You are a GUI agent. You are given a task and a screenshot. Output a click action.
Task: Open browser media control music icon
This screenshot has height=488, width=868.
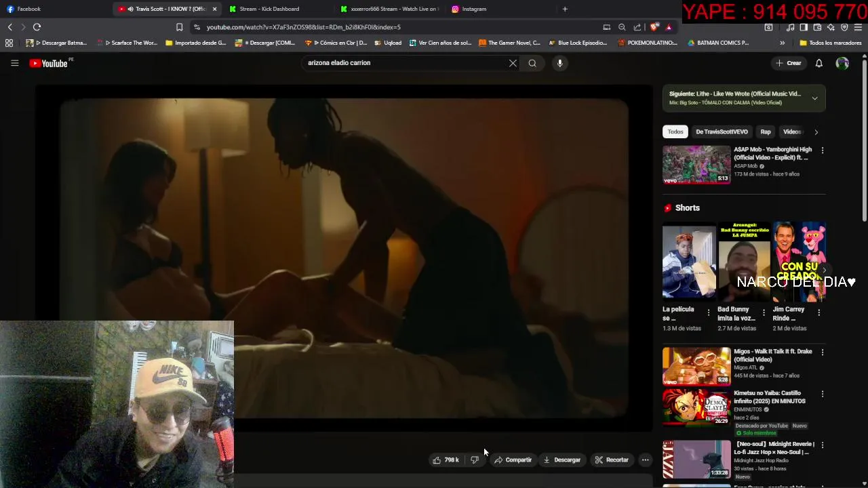[x=790, y=27]
